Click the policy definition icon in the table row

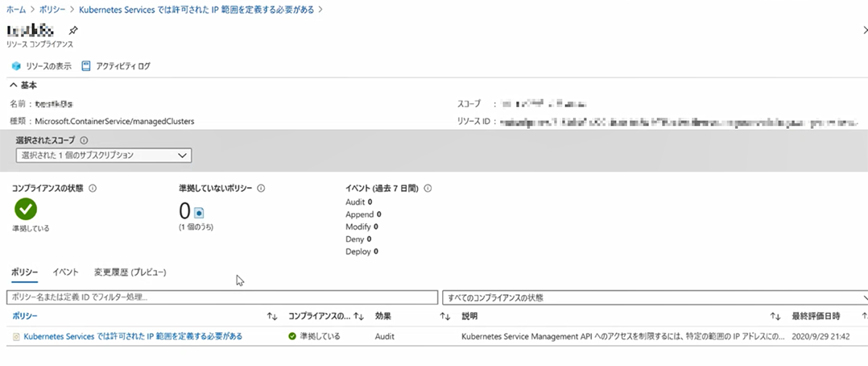point(16,337)
